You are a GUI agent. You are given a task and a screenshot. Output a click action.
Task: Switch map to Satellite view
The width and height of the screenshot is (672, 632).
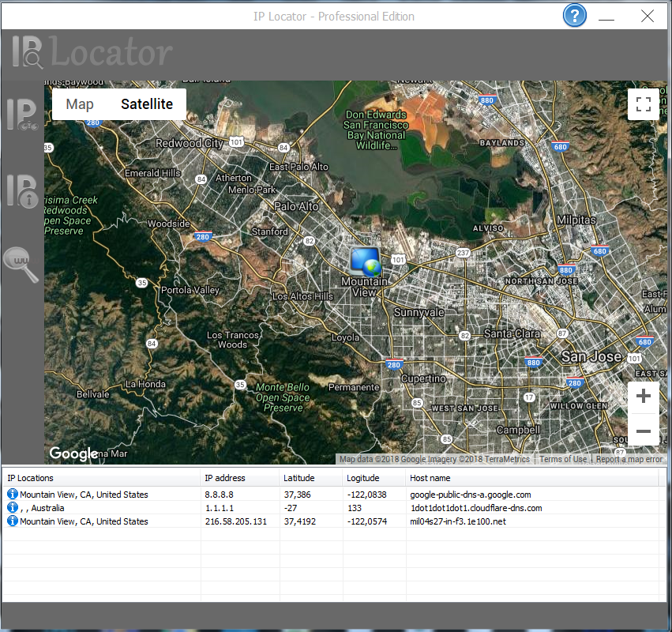click(147, 104)
